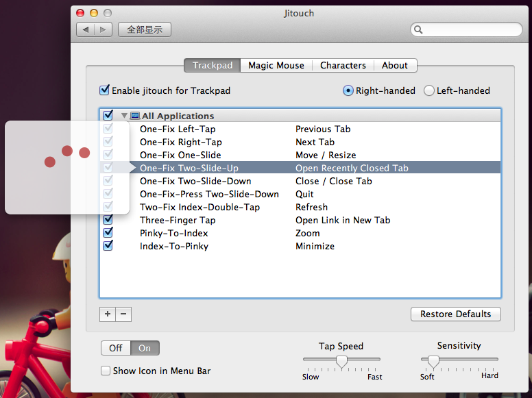Select the One-Fix Two-Slide-Up gesture row

pos(300,168)
